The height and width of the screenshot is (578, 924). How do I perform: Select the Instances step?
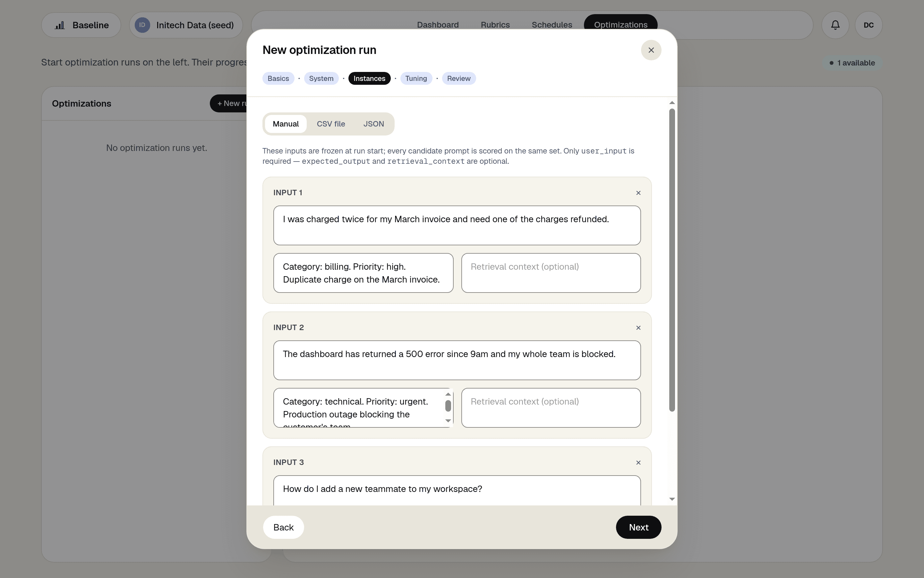[x=369, y=78]
